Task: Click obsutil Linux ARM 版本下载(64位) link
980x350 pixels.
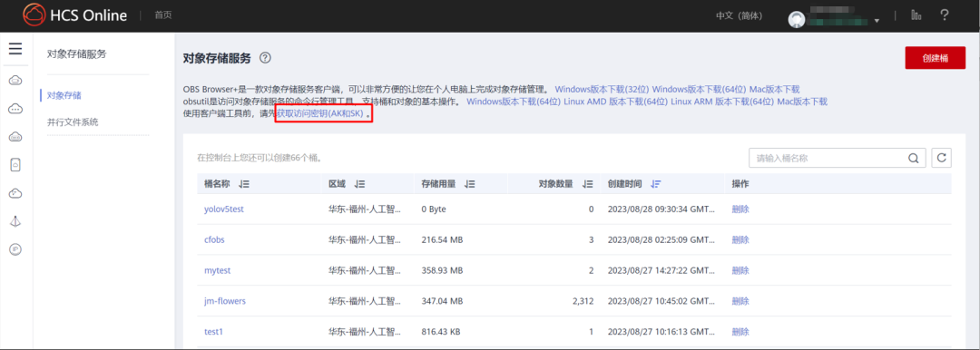Action: pyautogui.click(x=722, y=102)
